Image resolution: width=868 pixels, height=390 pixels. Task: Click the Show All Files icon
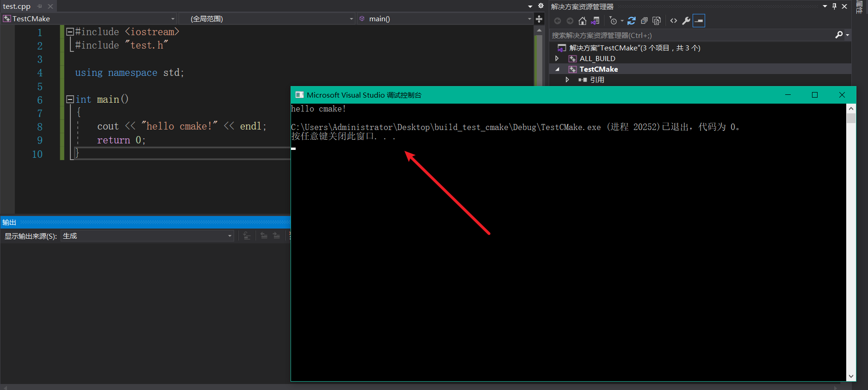[x=656, y=21]
